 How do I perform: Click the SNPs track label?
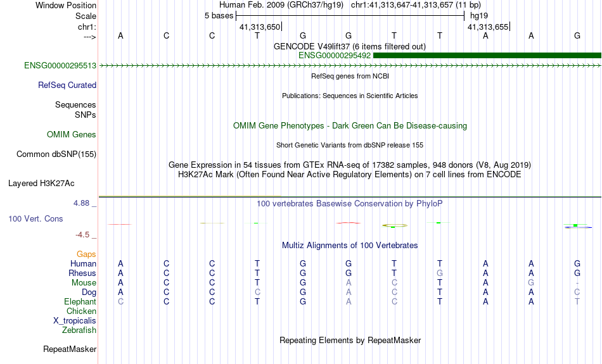(86, 115)
